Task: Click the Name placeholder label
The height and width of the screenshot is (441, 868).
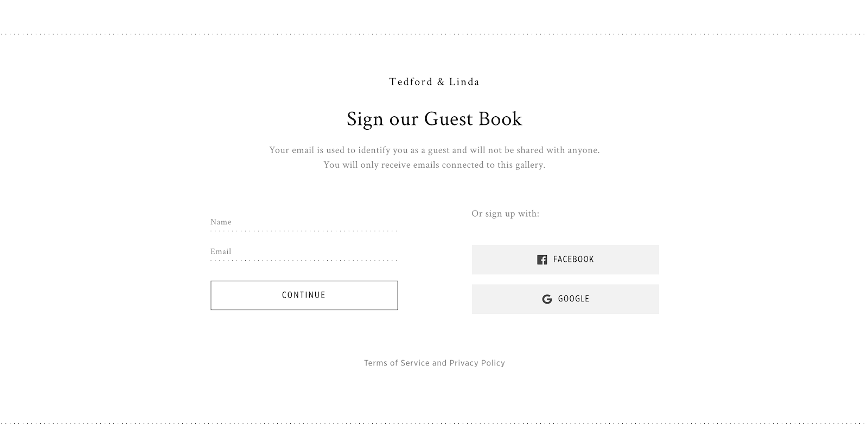Action: tap(221, 222)
